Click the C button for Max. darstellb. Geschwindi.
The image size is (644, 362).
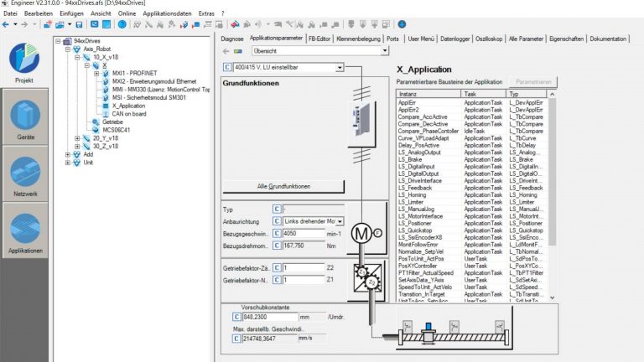(236, 339)
